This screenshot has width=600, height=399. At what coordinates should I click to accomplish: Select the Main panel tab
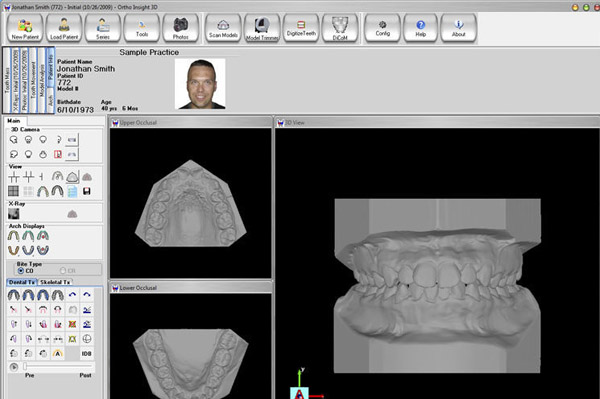point(15,121)
